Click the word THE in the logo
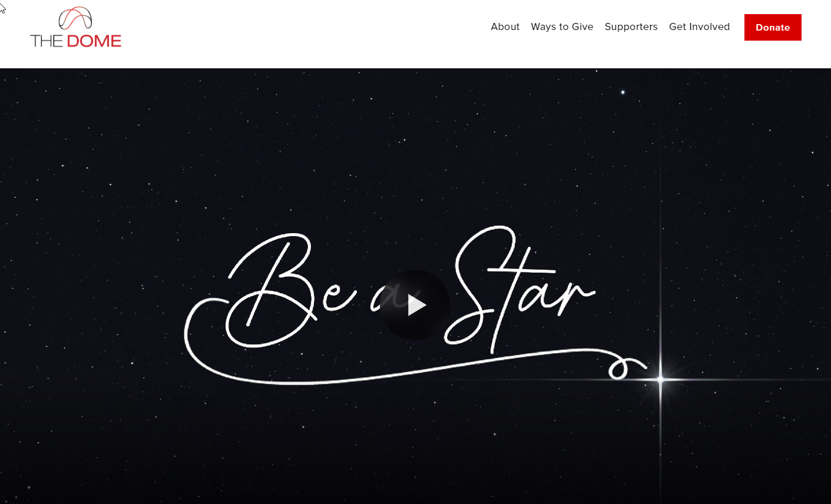831x504 pixels. coord(47,41)
